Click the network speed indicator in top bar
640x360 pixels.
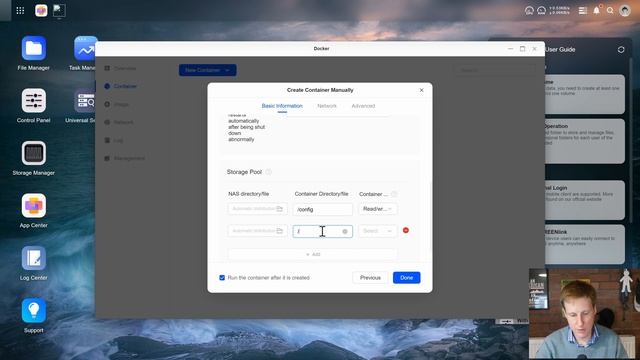(x=560, y=11)
